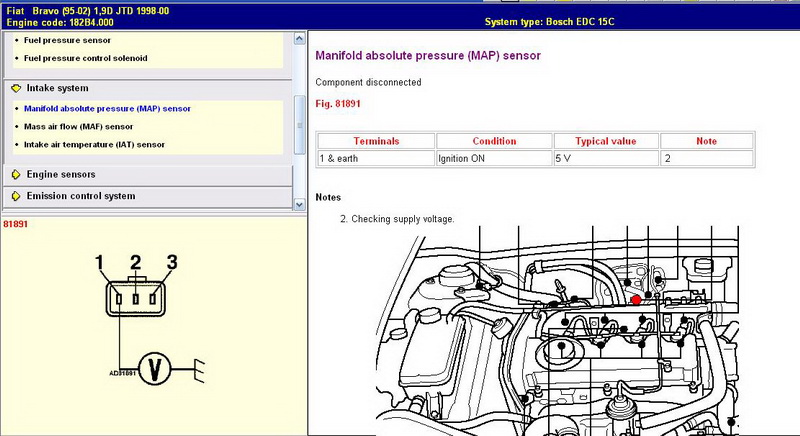Click the component list scrollbar thumb
The width and height of the screenshot is (800, 436).
(300, 122)
